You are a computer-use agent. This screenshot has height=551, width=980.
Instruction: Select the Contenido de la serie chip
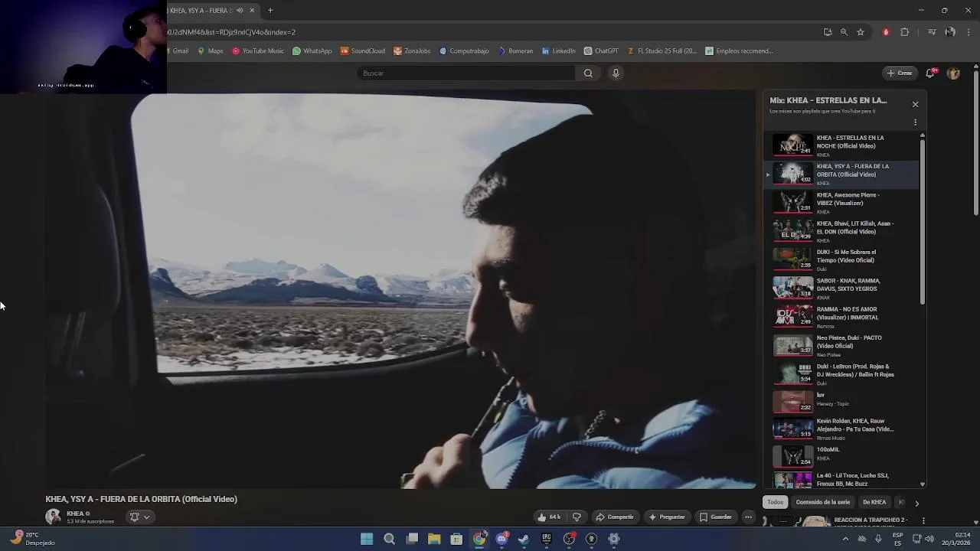[823, 503]
